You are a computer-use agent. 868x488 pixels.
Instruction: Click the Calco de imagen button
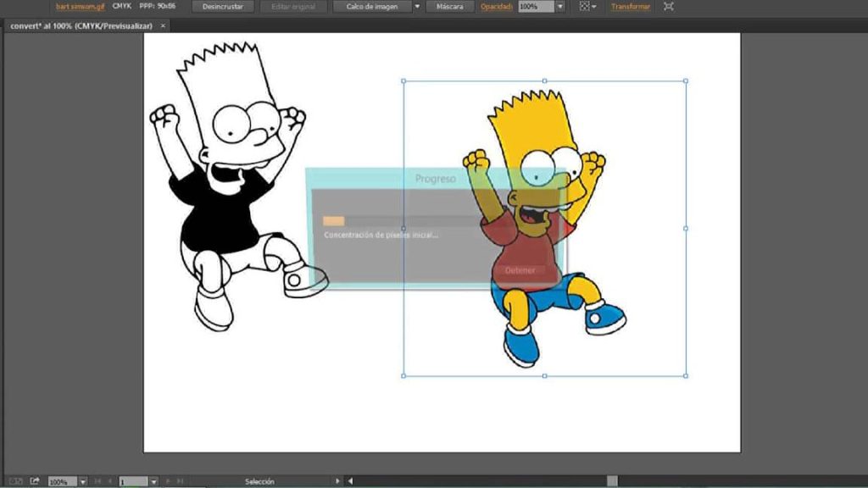pyautogui.click(x=373, y=7)
